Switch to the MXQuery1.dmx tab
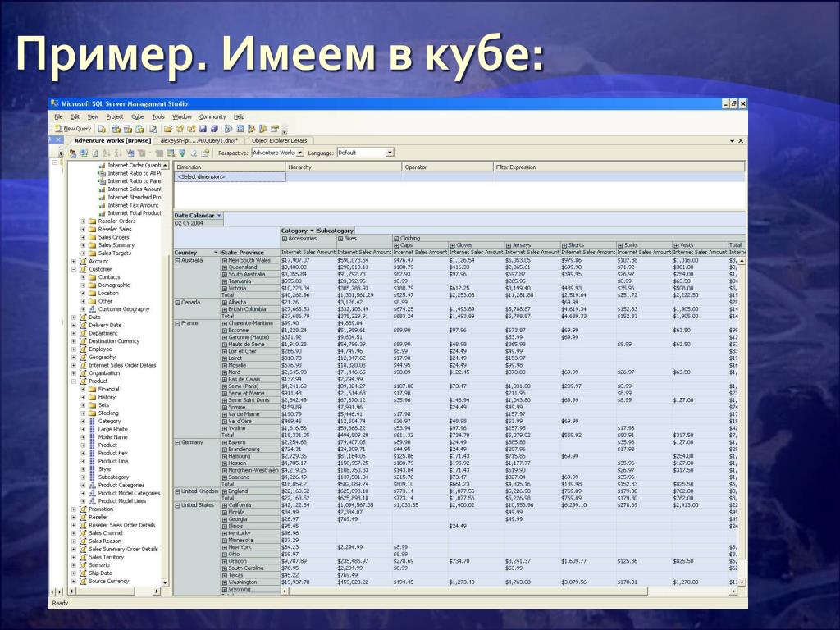The image size is (840, 630). coord(199,141)
